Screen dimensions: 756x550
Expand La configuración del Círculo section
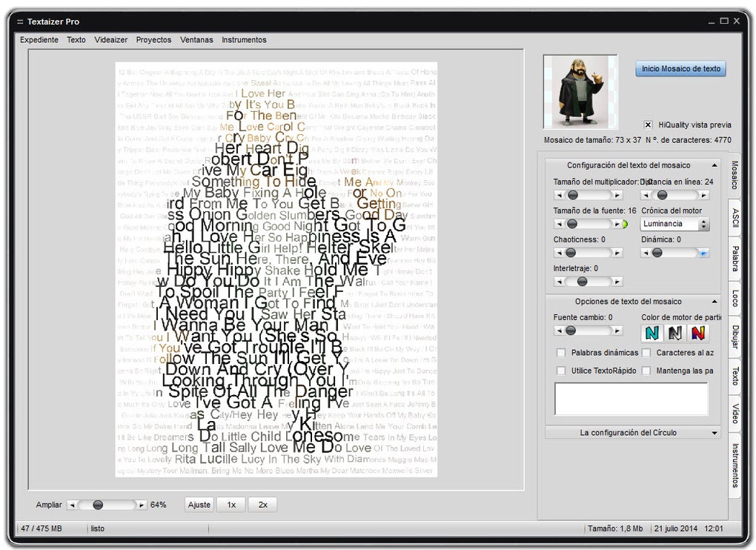(x=714, y=433)
